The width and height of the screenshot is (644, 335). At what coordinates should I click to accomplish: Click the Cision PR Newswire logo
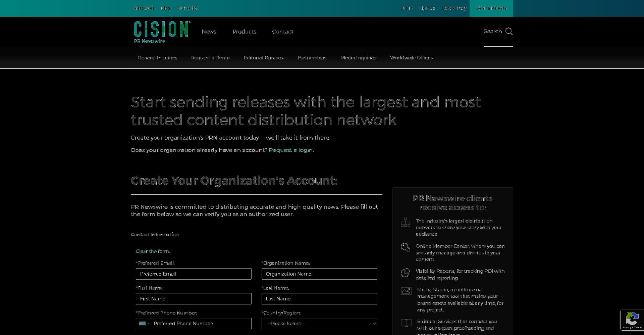(162, 32)
